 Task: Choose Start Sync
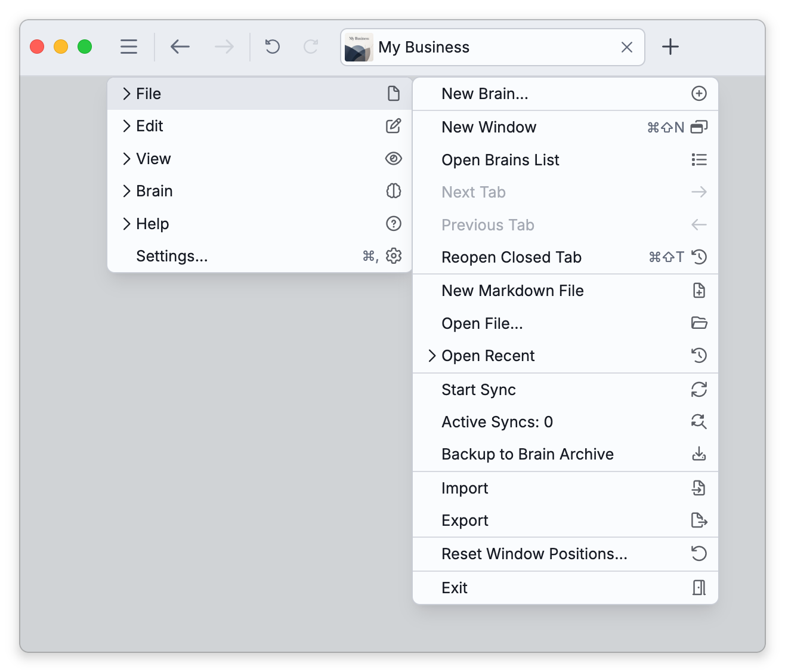click(565, 390)
